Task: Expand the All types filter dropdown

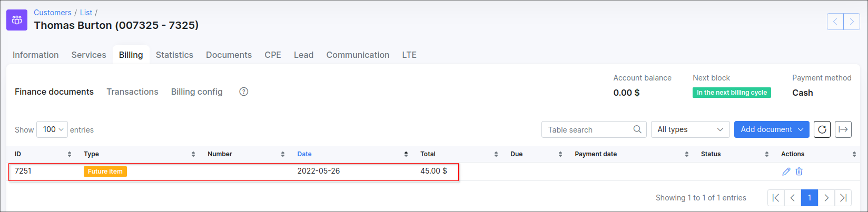Action: [690, 129]
